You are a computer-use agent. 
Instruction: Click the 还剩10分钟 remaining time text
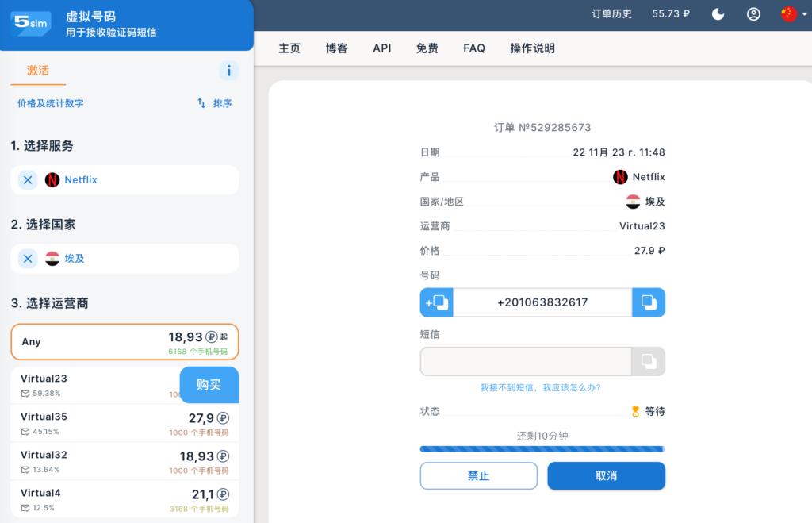point(542,436)
